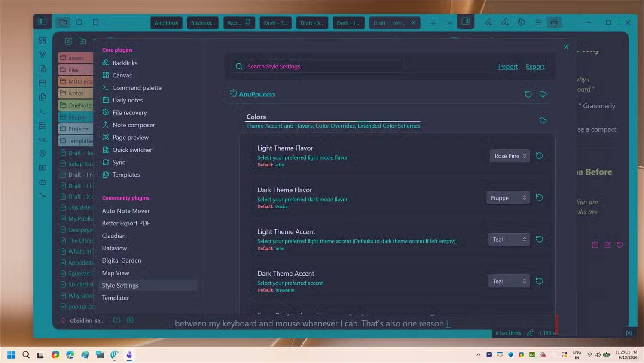Expand the tab list chevron
Image resolution: width=644 pixels, height=363 pixels.
(449, 23)
